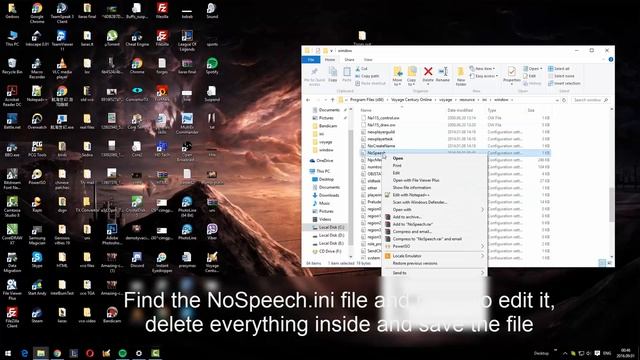The image size is (640, 360).
Task: Open the Explorer help icon
Action: click(611, 60)
